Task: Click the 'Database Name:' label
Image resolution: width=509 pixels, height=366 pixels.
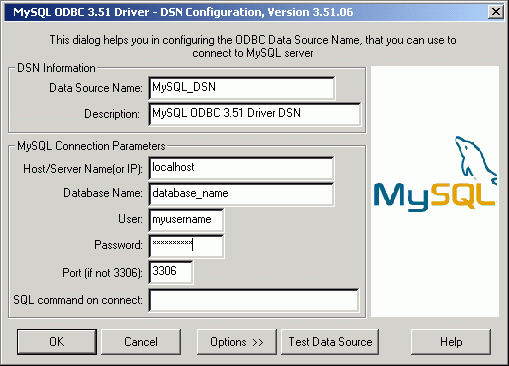Action: [103, 193]
